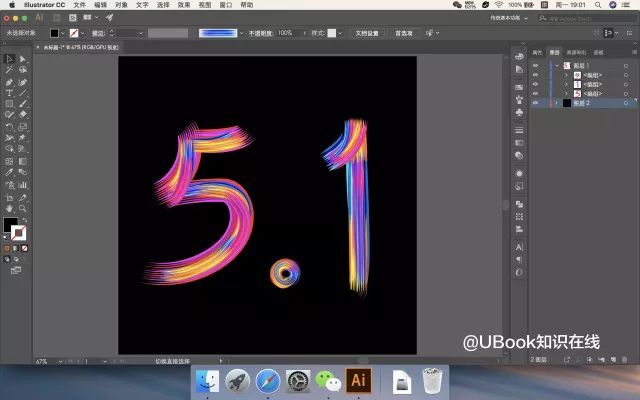Select the Type tool
This screenshot has height=400, width=640.
tap(9, 93)
